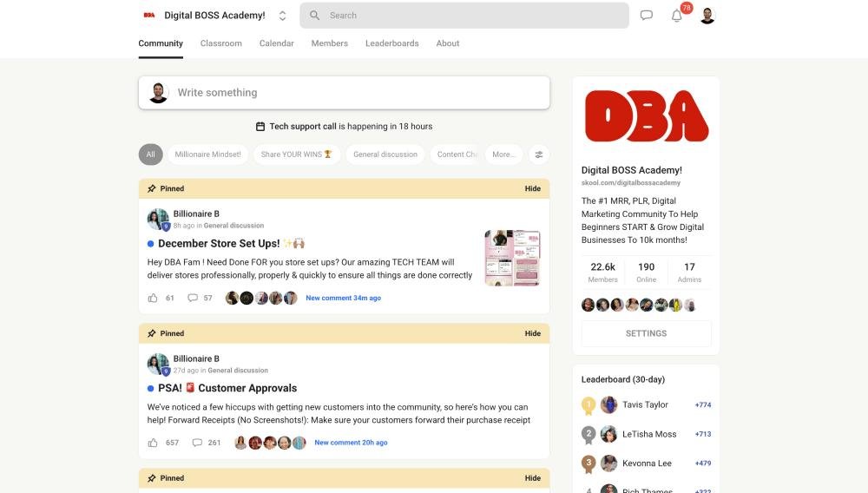Open profile avatar in top bar
This screenshot has height=493, width=868.
[707, 16]
